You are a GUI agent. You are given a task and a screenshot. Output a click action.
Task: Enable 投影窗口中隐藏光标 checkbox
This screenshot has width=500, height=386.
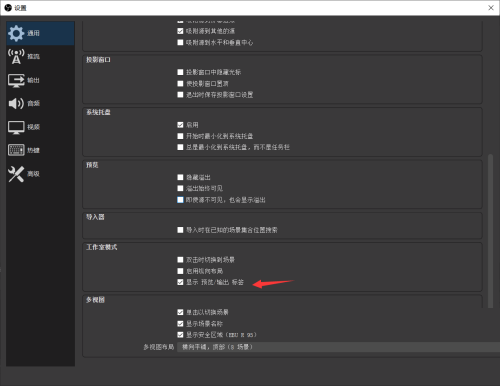pyautogui.click(x=180, y=72)
